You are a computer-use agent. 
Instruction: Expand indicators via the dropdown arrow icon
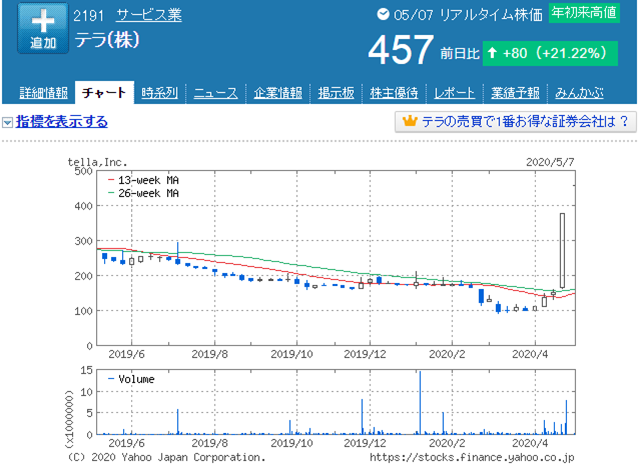(x=7, y=122)
